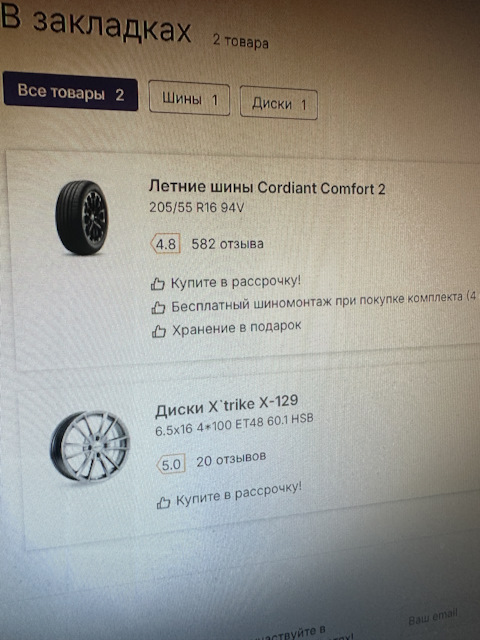Viewport: 480px width, 640px height.
Task: Click thumbs-up icon beside wheel 'Купите в рассрочку!'
Action: 163,502
